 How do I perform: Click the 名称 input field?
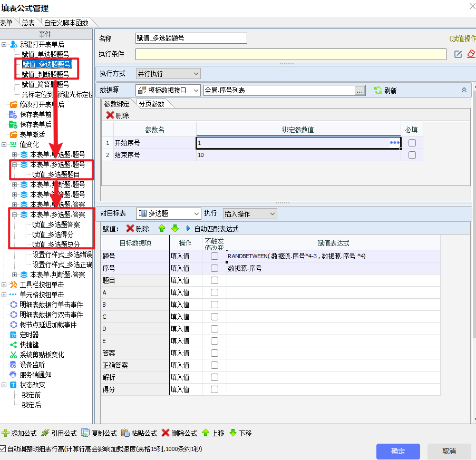(191, 38)
